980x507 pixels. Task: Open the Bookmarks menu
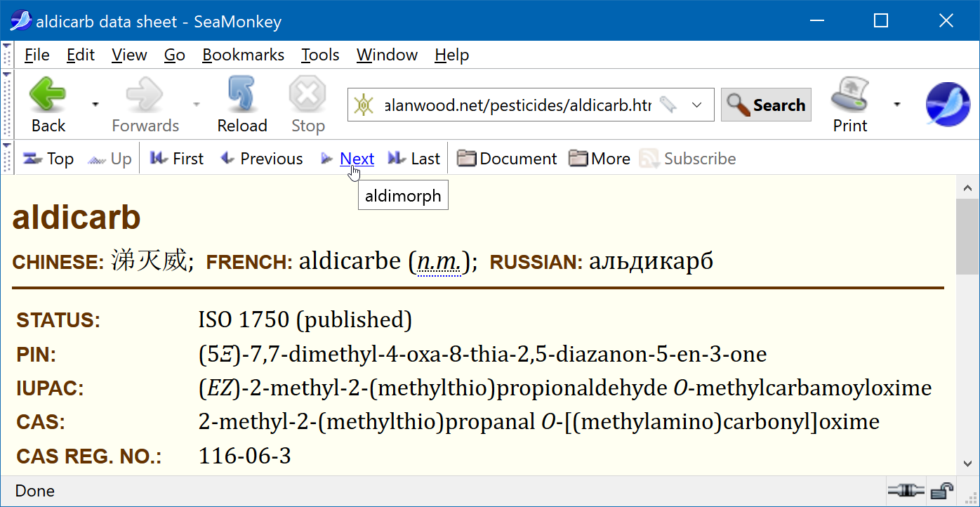[x=243, y=55]
